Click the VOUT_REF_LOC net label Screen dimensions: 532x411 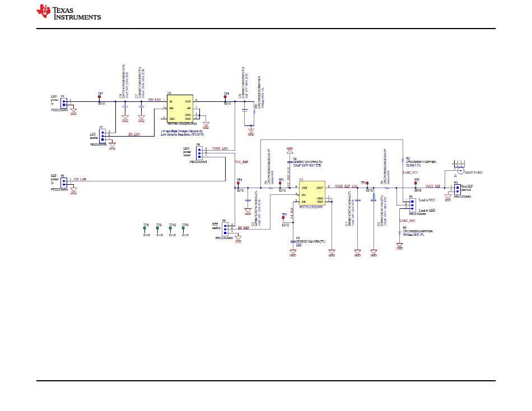coord(346,186)
